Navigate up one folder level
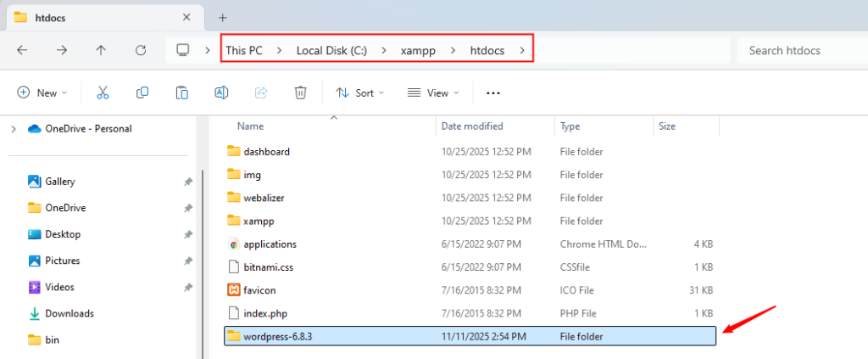Viewport: 868px width, 359px height. tap(101, 50)
